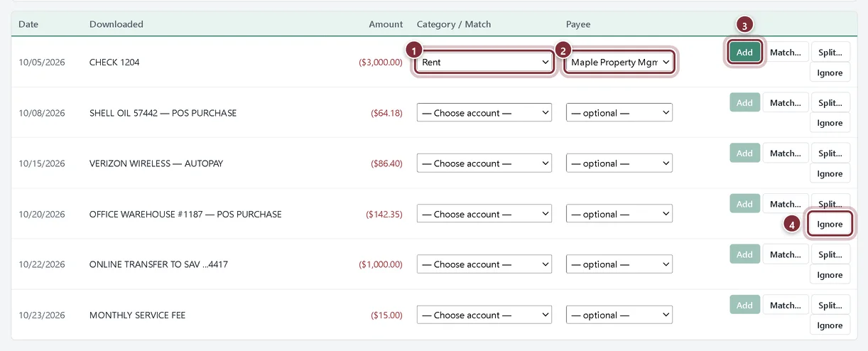Choose account for VERIZON WIRELESS row
The width and height of the screenshot is (868, 351).
[484, 163]
